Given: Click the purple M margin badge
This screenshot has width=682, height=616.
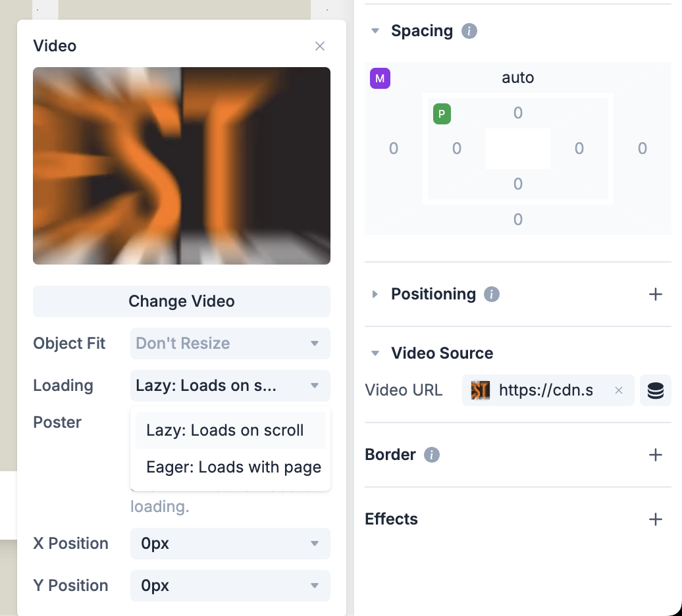Looking at the screenshot, I should [x=380, y=79].
